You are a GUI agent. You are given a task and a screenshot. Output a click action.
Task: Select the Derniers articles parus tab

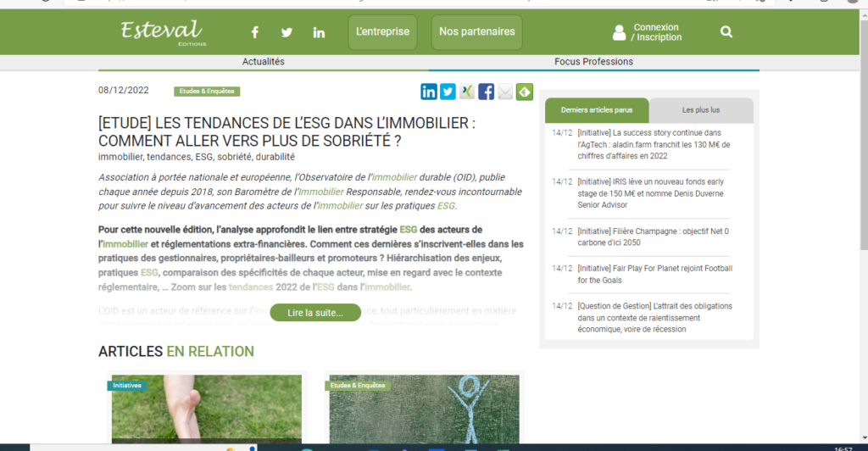point(597,110)
